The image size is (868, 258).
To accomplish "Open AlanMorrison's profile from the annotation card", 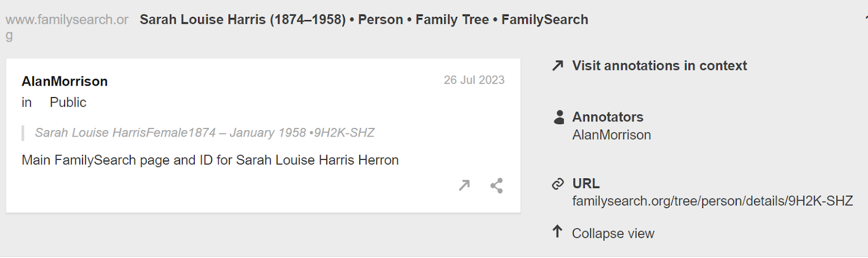I will [65, 81].
